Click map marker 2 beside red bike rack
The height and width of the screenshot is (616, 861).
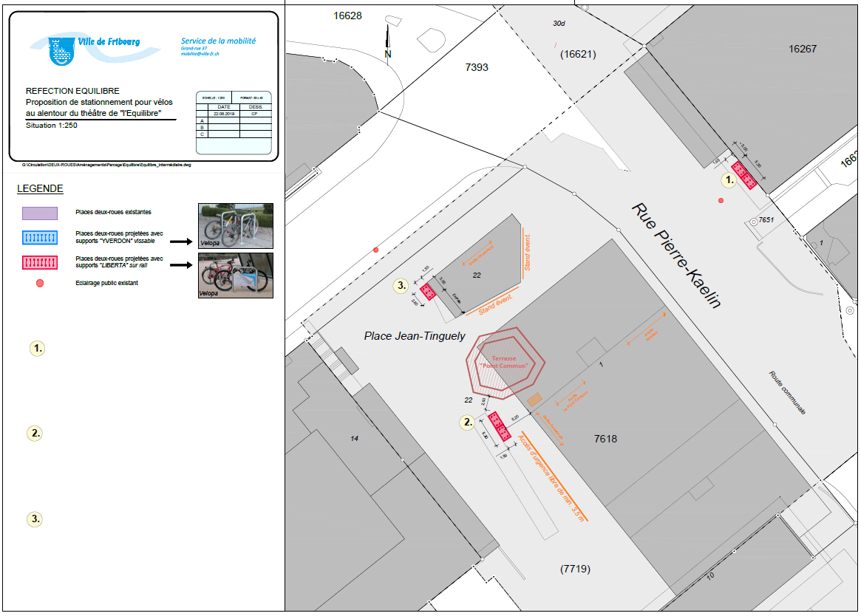[x=467, y=422]
